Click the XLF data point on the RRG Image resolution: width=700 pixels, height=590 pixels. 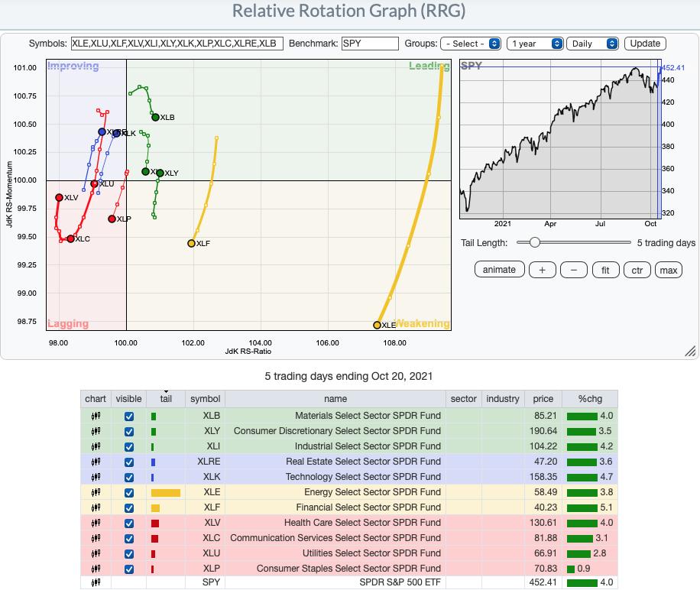[x=192, y=243]
